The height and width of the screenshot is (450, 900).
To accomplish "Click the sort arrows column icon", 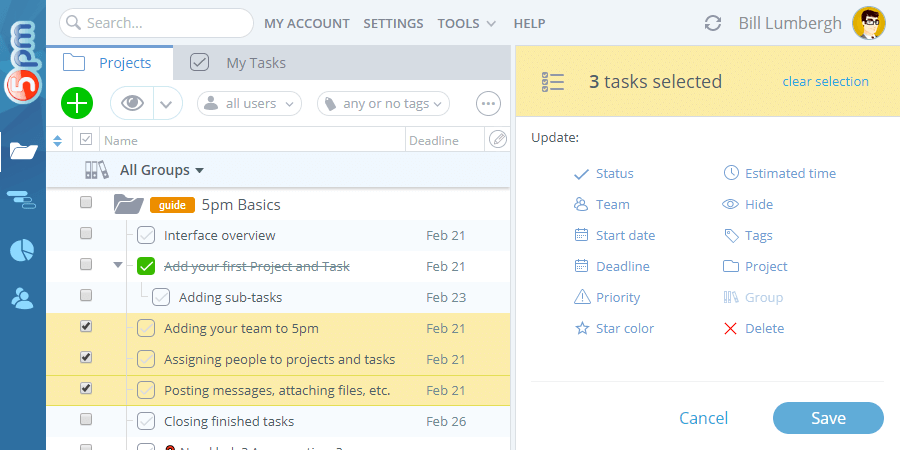I will (x=57, y=140).
